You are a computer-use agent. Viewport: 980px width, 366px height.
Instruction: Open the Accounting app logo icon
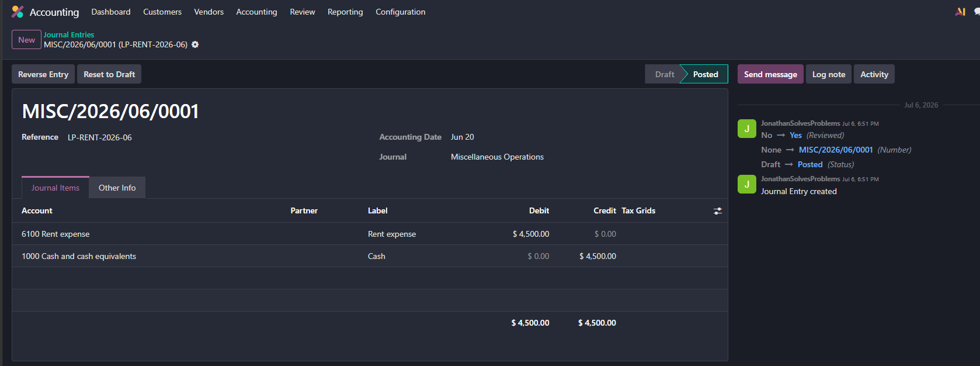18,12
